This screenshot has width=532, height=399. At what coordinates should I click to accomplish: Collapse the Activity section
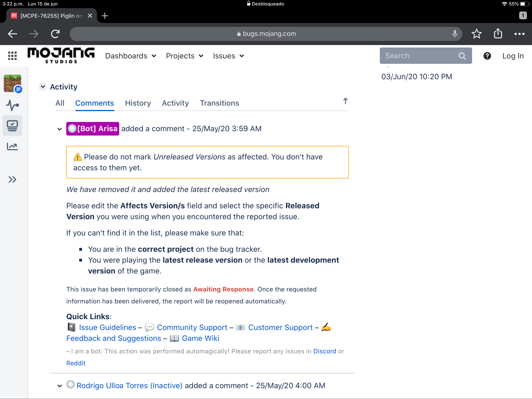(43, 87)
